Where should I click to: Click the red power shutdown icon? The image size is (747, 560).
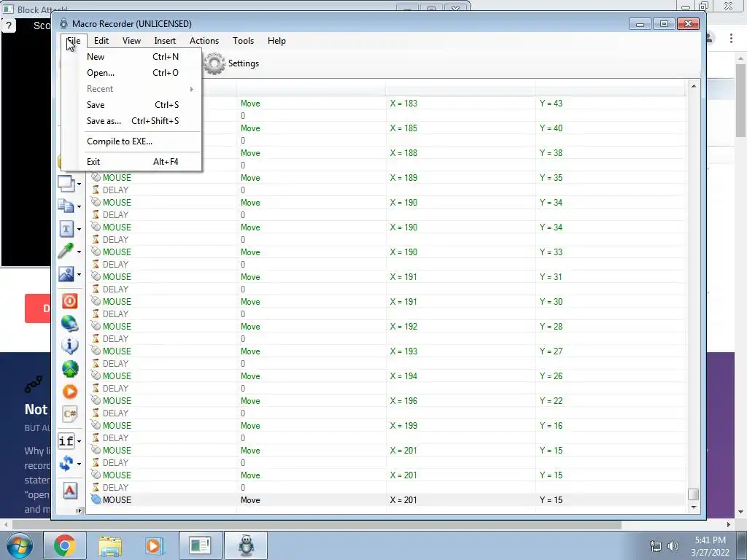pos(69,301)
